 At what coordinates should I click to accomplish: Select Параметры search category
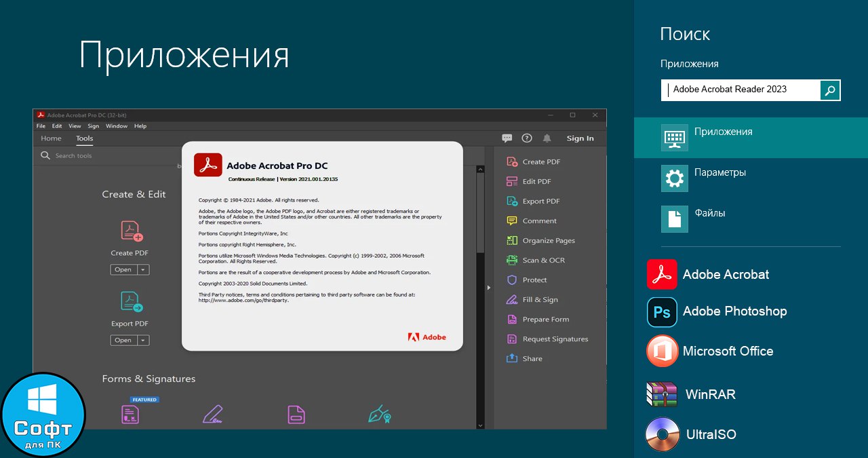tap(751, 178)
